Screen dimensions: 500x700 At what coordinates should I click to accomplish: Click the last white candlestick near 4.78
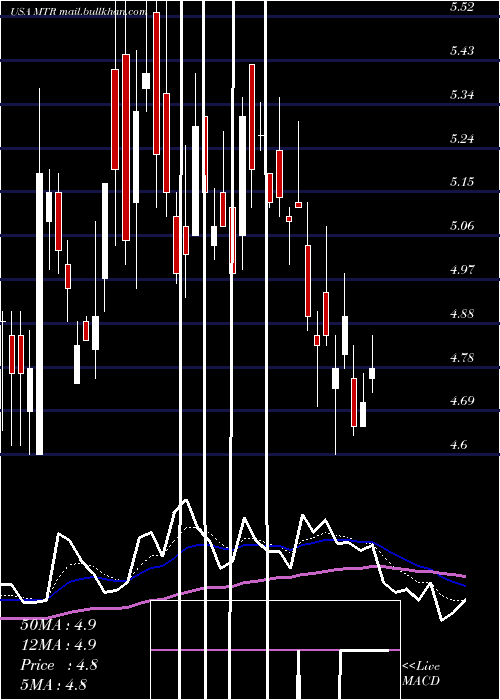point(372,373)
